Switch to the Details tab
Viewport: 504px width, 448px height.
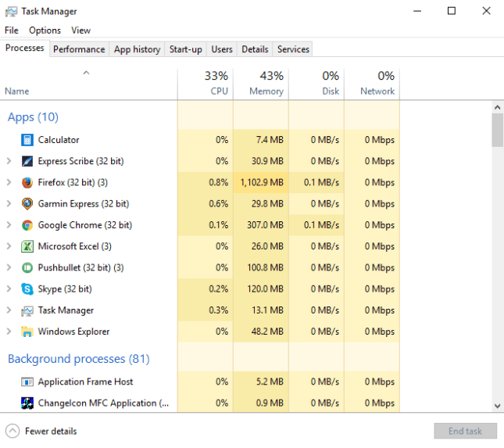pyautogui.click(x=255, y=49)
